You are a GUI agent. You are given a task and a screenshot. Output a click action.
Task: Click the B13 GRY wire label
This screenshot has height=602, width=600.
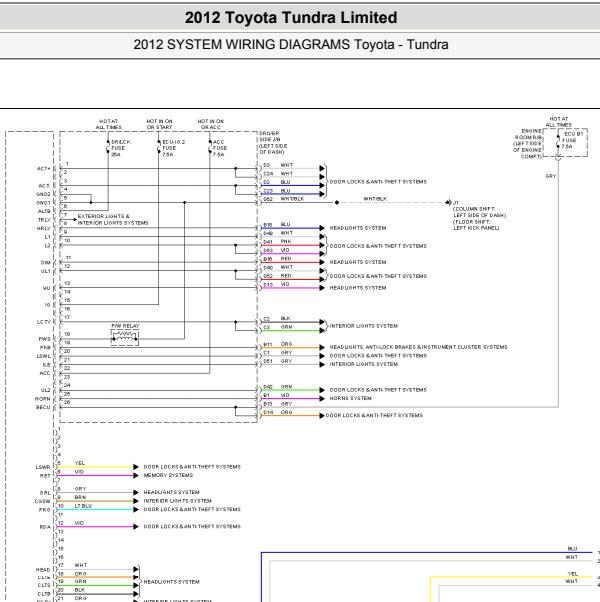278,404
